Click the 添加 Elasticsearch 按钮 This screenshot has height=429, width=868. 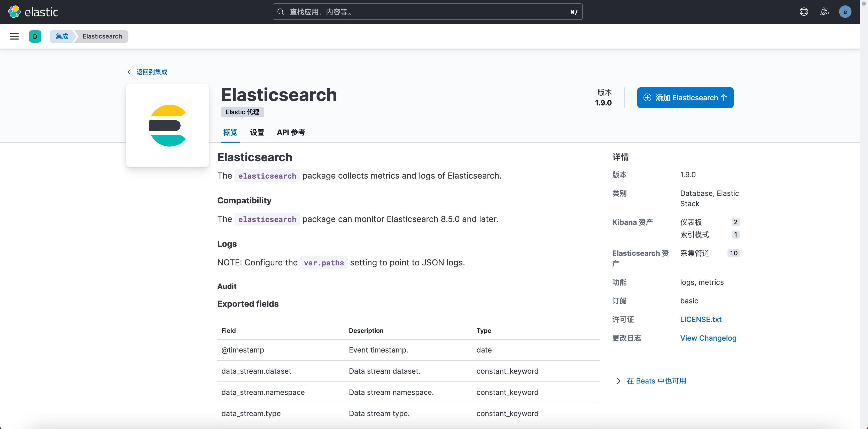click(x=685, y=97)
